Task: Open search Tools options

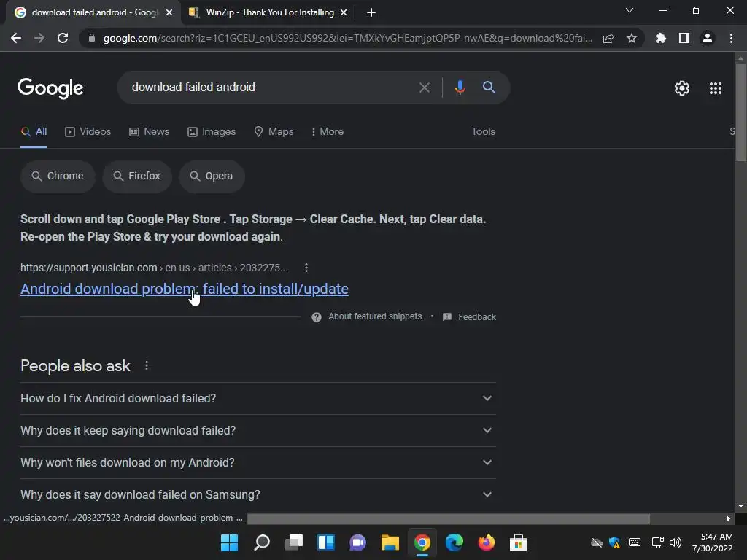Action: [483, 132]
